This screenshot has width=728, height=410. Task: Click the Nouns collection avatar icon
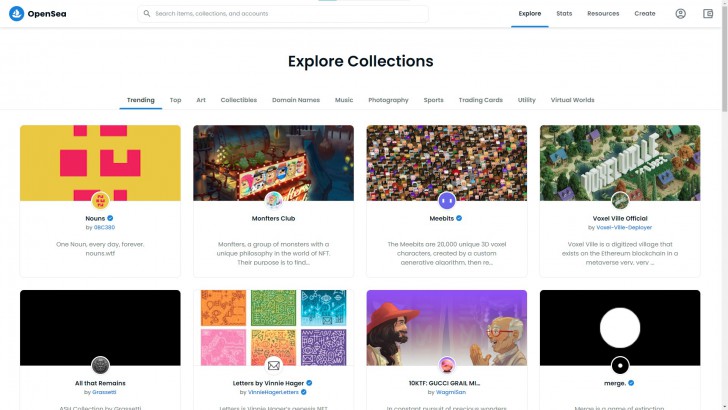tap(100, 201)
